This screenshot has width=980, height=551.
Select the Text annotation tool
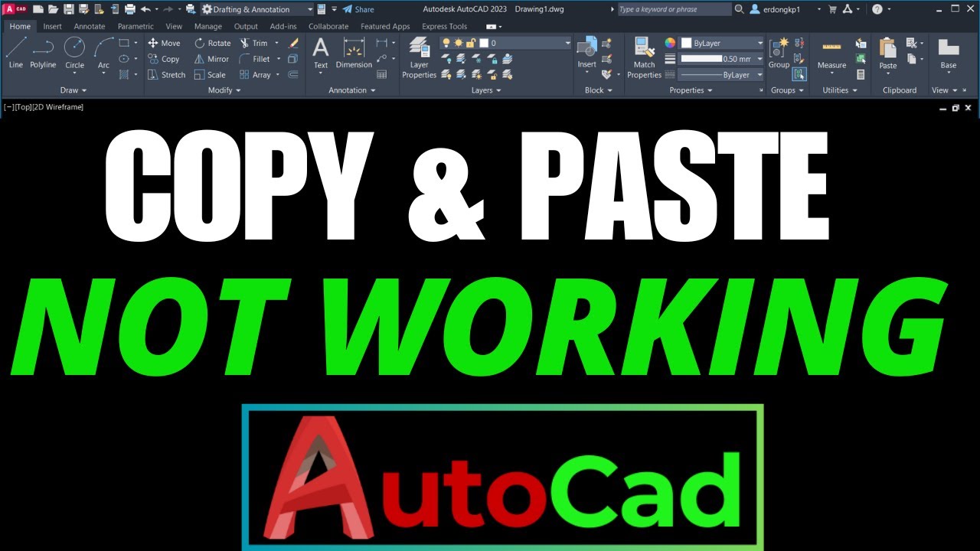click(321, 53)
